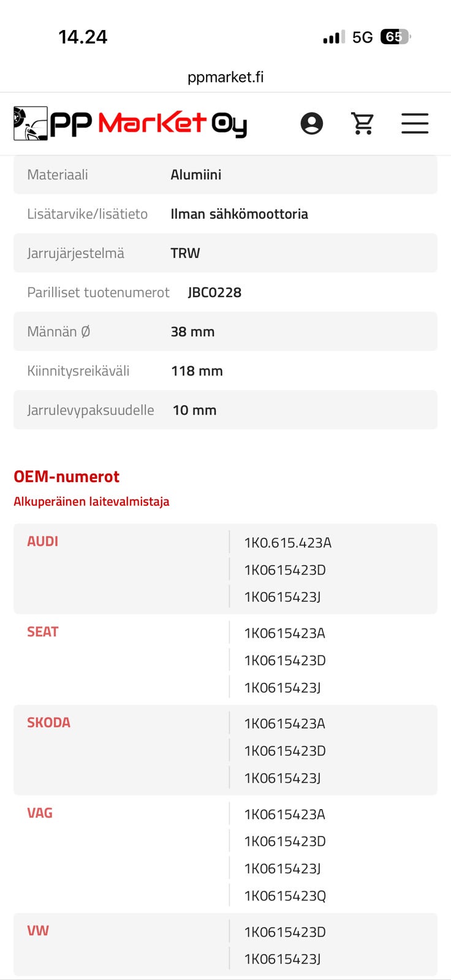Tap the cellular signal strength icon
The height and width of the screenshot is (980, 451).
334,37
